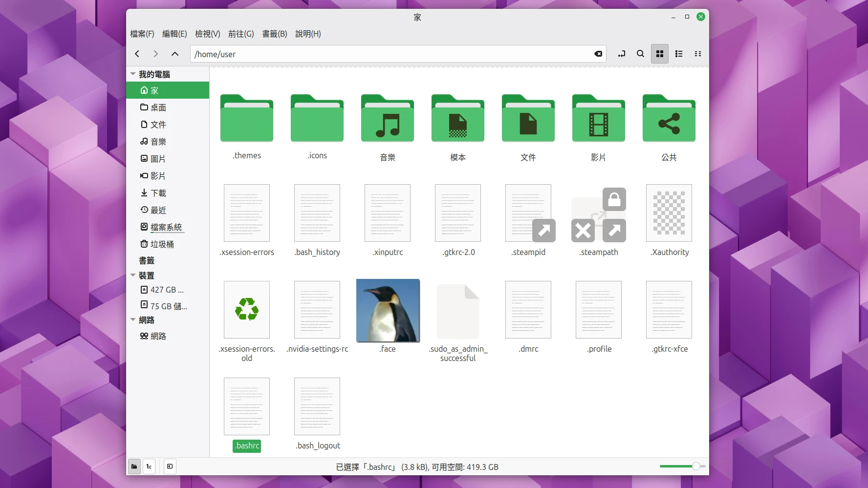Hide the sidebar using bottom button
Image resolution: width=868 pixels, height=488 pixels.
click(170, 467)
